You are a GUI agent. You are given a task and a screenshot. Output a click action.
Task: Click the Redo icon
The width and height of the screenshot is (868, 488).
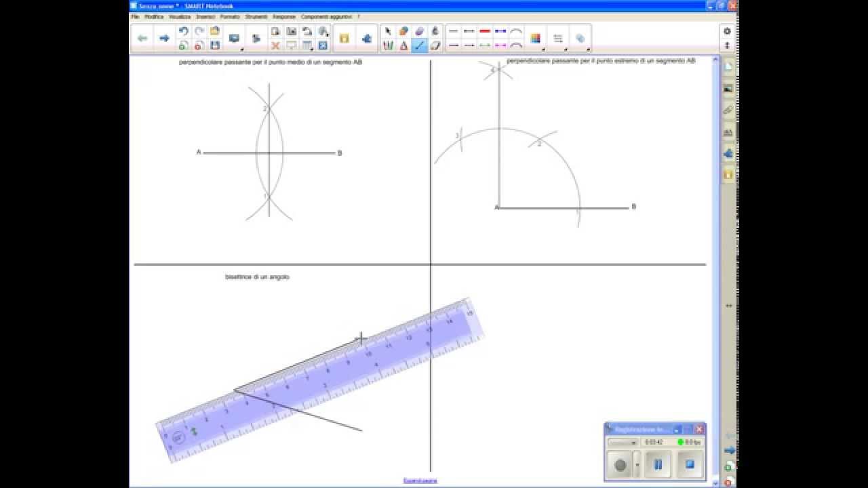tap(199, 31)
